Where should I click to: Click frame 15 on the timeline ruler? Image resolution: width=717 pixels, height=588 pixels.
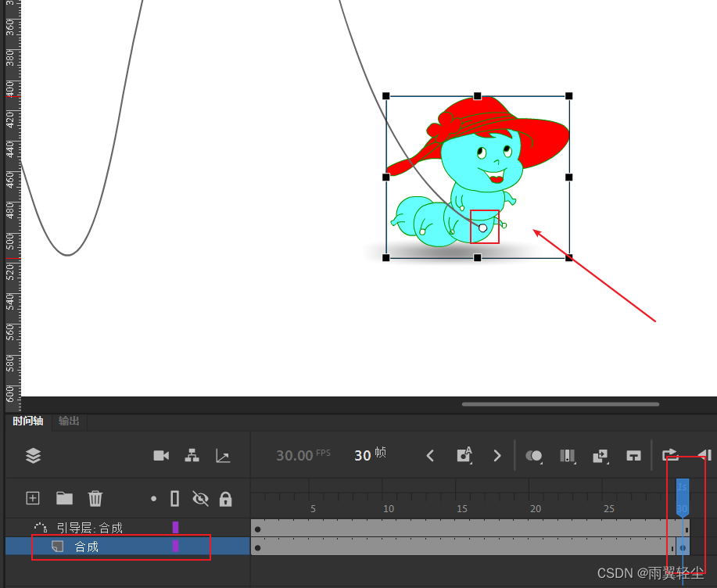click(x=462, y=508)
